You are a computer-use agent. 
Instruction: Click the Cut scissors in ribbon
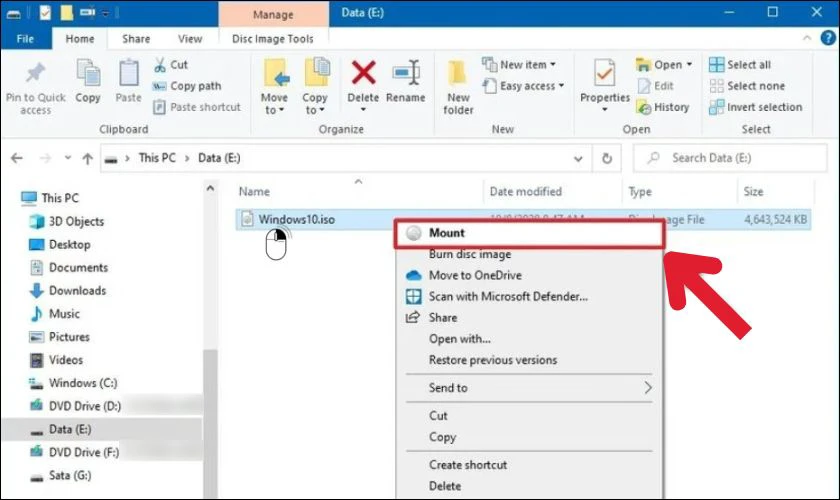(171, 65)
